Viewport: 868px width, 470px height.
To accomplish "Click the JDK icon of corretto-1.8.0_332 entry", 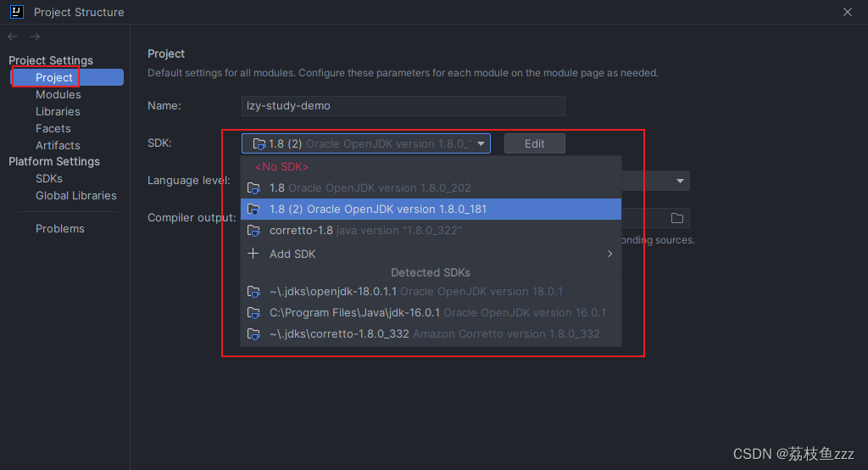I will tap(253, 334).
